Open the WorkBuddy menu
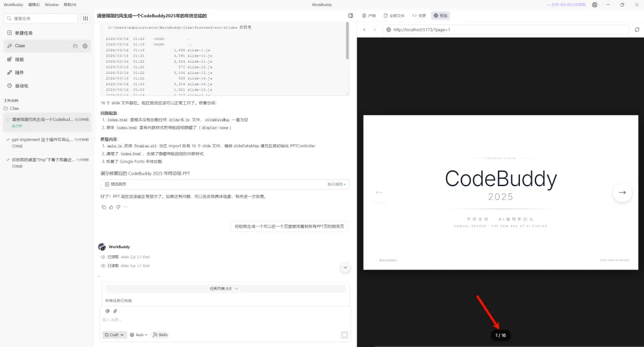 14,5
